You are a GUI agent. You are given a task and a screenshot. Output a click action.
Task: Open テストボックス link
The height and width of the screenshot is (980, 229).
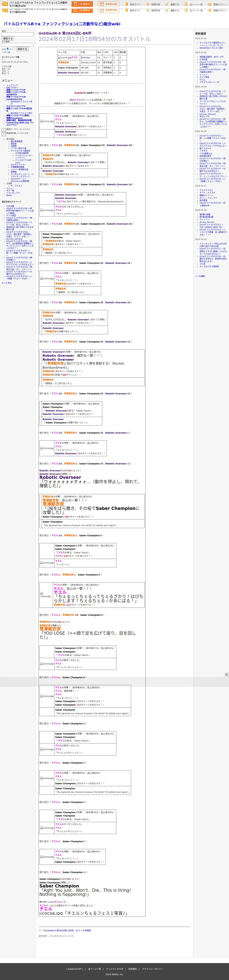(13, 193)
